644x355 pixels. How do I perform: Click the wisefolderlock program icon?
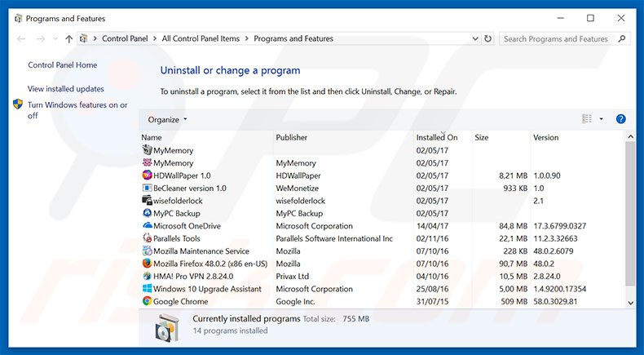(147, 200)
